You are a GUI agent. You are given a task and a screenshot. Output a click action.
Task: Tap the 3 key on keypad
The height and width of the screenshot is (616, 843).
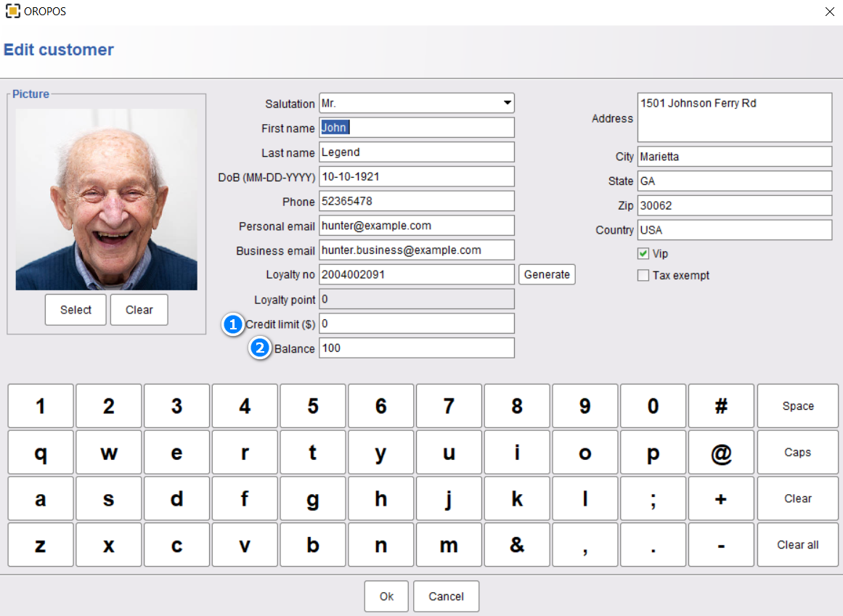pyautogui.click(x=177, y=406)
